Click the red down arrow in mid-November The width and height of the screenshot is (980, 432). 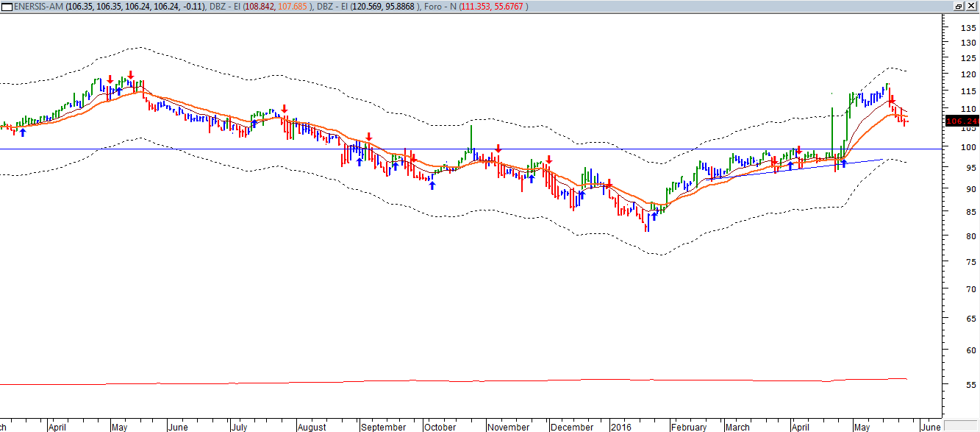pyautogui.click(x=498, y=149)
